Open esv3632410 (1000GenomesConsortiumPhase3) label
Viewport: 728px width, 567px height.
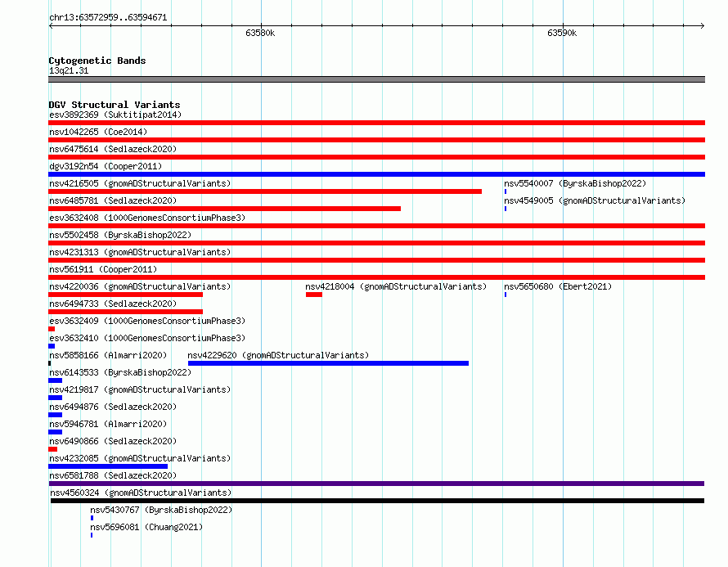[147, 338]
